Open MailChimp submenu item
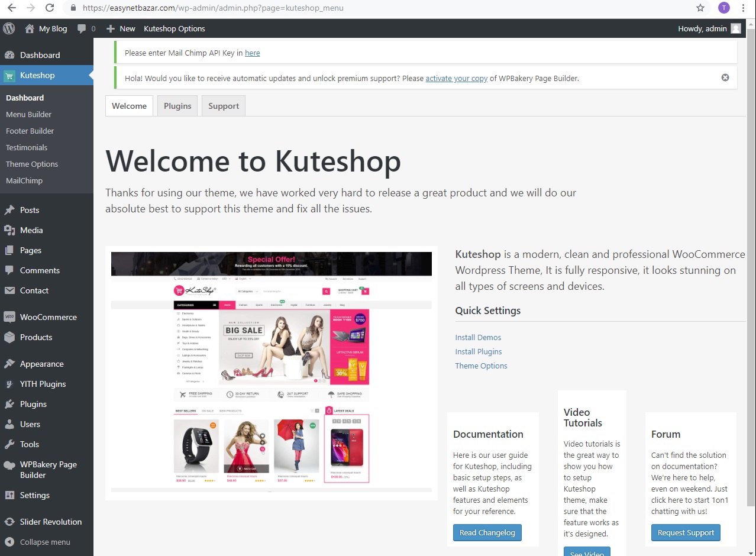Screen dimensions: 756x556 pos(24,180)
